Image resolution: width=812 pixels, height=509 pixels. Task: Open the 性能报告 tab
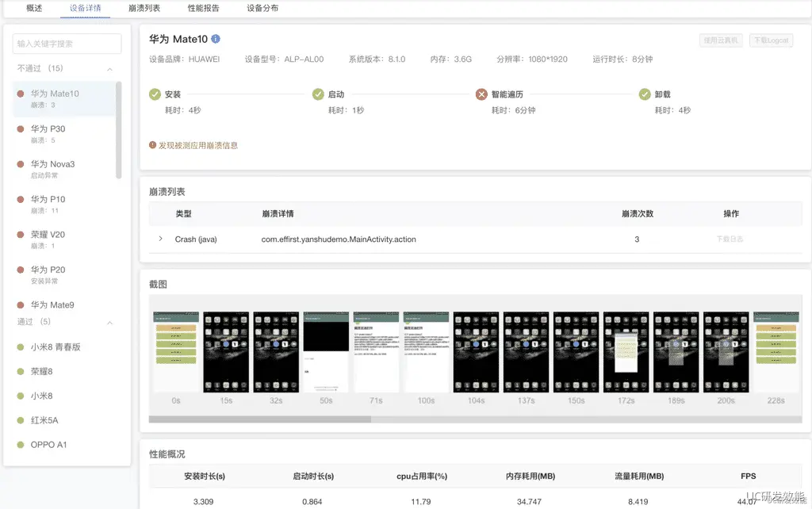[204, 8]
